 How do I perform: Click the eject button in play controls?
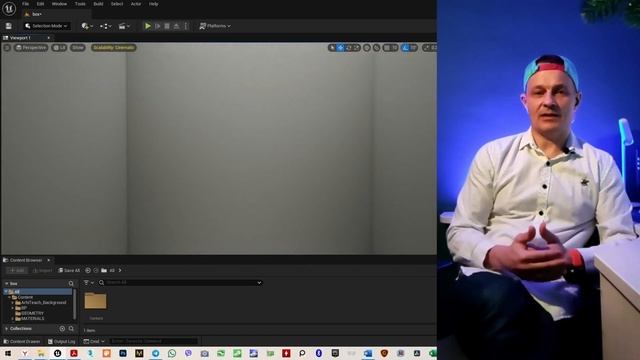(176, 26)
